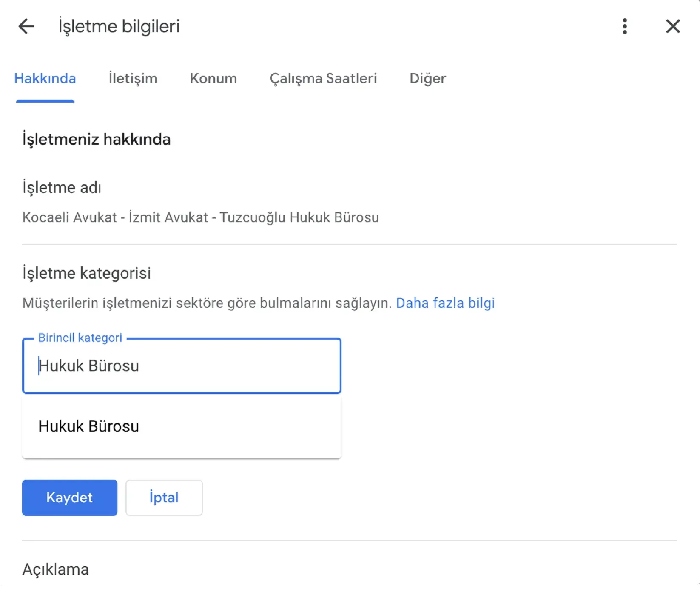This screenshot has height=595, width=700.
Task: Open the Konum tab
Action: click(x=213, y=79)
